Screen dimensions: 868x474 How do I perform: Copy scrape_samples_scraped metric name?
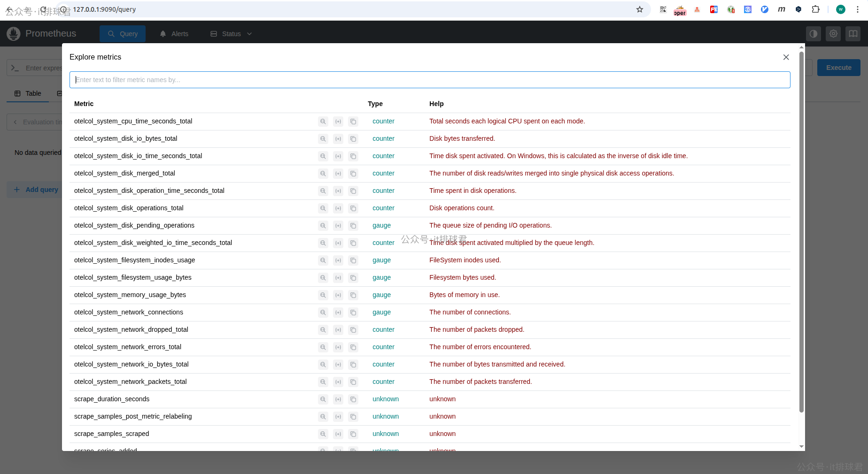click(x=353, y=434)
